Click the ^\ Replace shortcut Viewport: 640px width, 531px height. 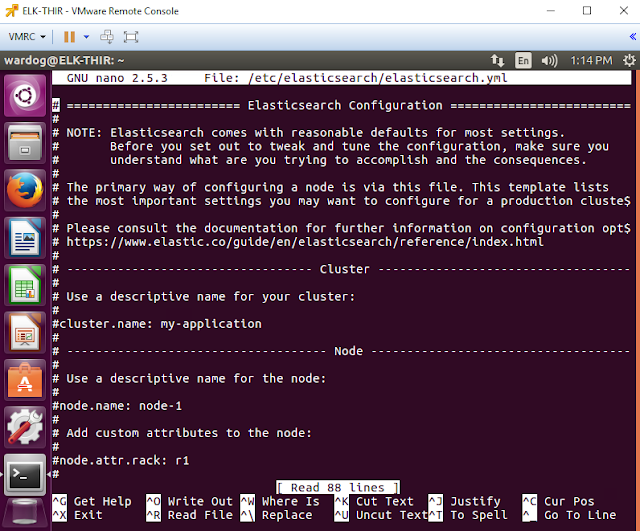tap(276, 515)
